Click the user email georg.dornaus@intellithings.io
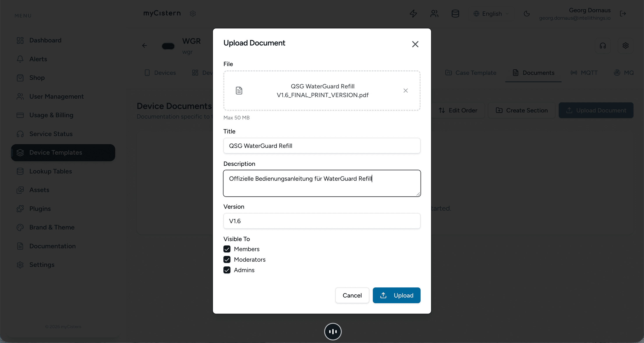This screenshot has height=343, width=644. 575,18
